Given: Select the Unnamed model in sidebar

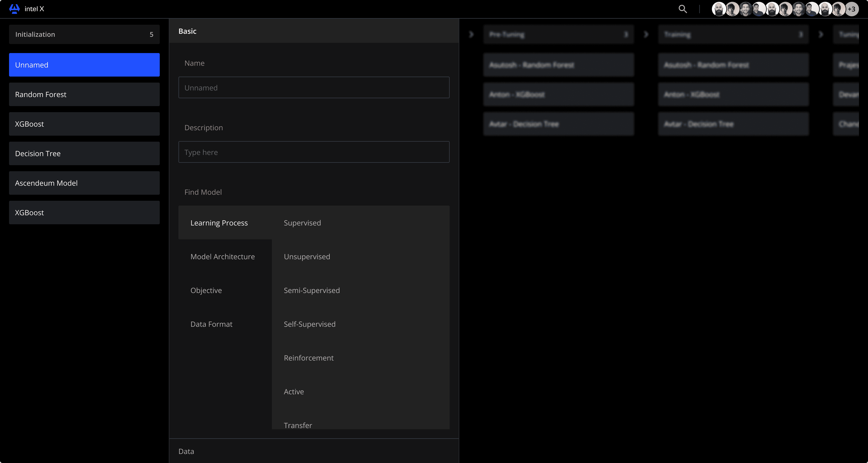Looking at the screenshot, I should 84,65.
